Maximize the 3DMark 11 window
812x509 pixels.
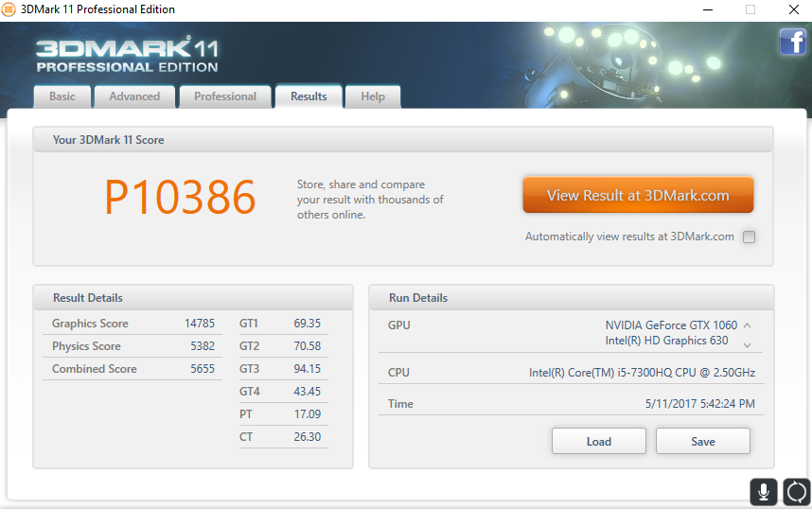coord(750,9)
